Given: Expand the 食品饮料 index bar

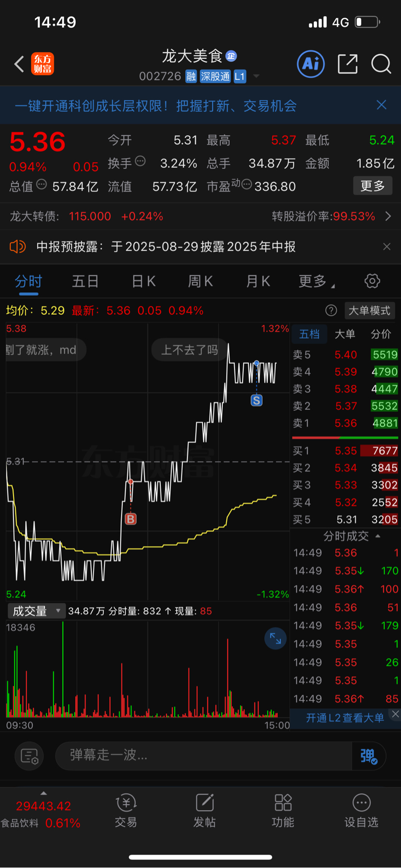Looking at the screenshot, I should pyautogui.click(x=43, y=793).
